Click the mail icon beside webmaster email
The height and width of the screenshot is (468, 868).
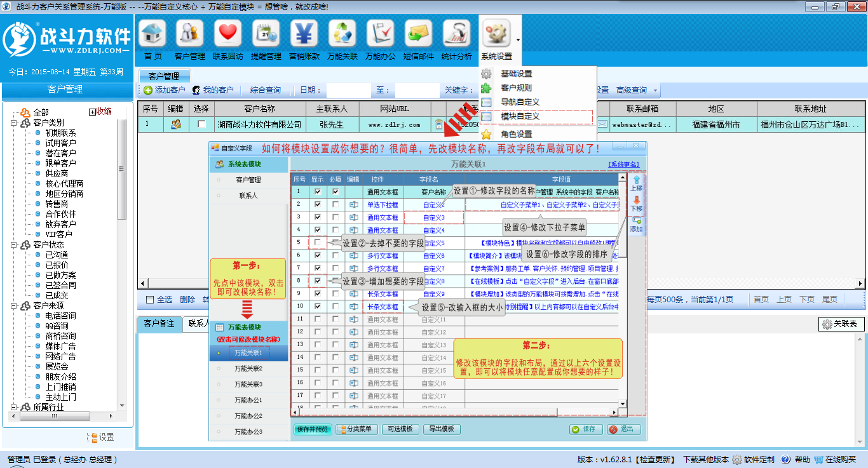tap(602, 124)
